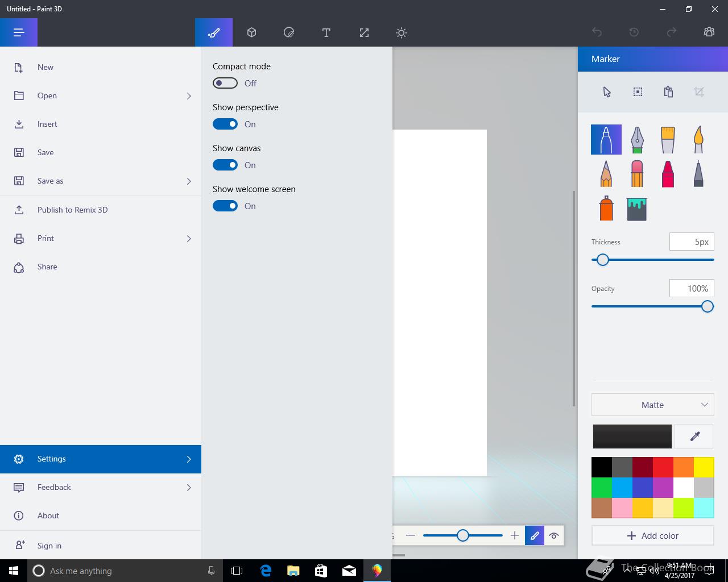Choose New in the menu
728x582 pixels.
point(101,67)
